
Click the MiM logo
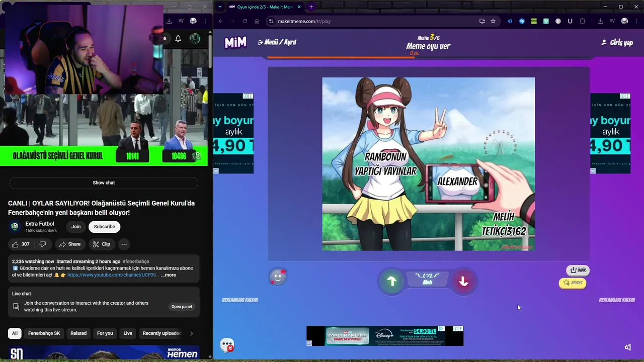click(x=235, y=43)
